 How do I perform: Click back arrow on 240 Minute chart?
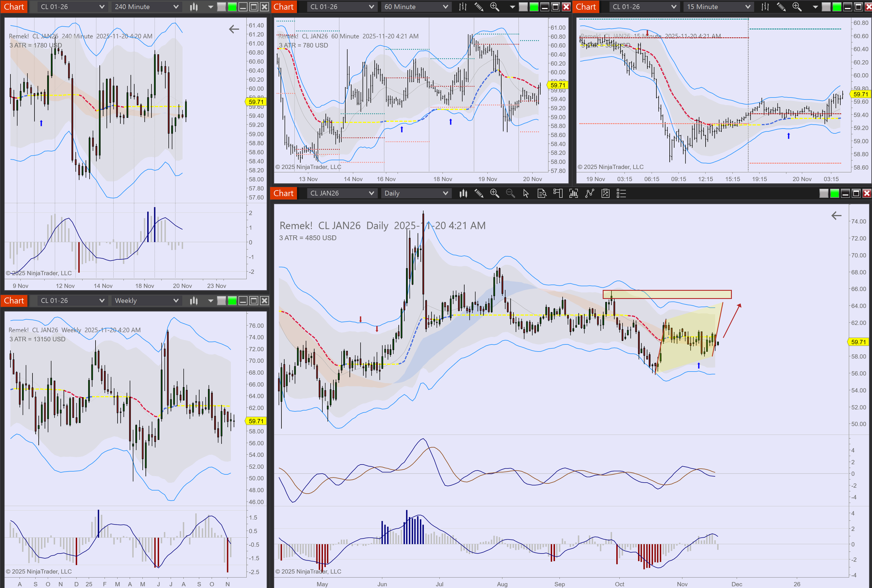tap(234, 29)
